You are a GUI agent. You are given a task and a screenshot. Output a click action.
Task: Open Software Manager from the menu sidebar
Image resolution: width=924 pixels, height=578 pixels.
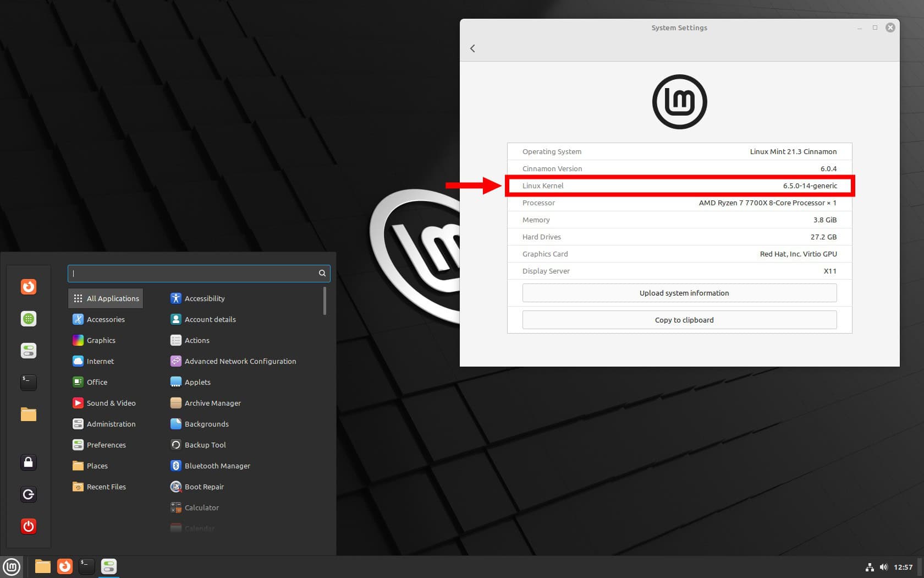pyautogui.click(x=28, y=319)
